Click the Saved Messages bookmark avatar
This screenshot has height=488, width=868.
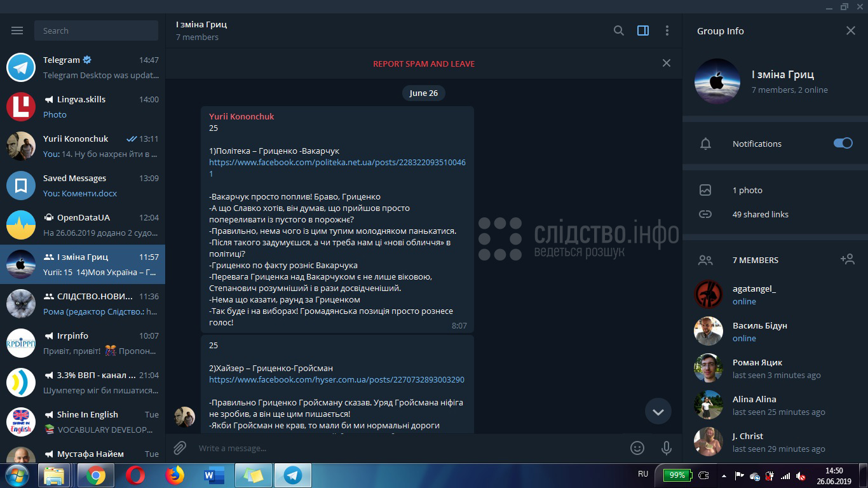(21, 186)
